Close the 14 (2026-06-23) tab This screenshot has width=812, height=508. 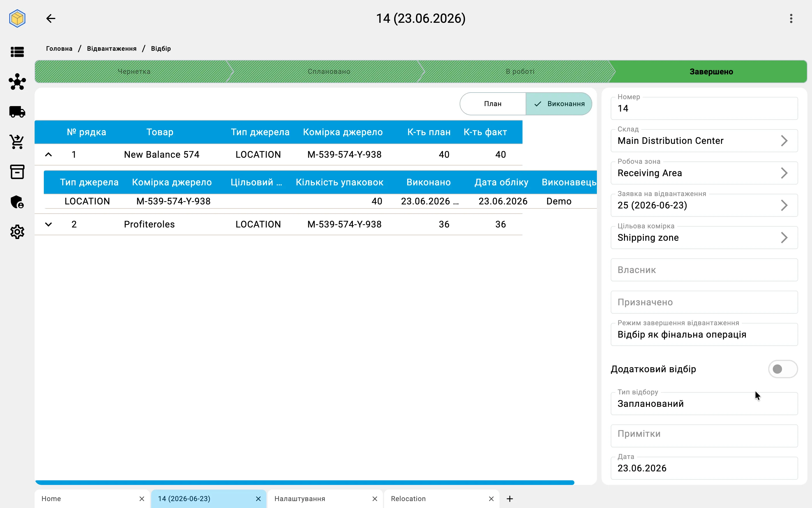(258, 498)
